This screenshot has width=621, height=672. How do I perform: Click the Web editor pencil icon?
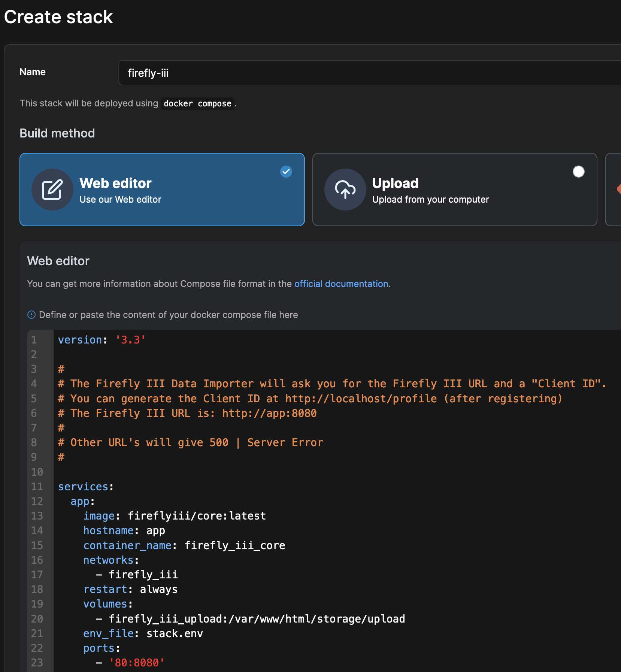coord(52,190)
